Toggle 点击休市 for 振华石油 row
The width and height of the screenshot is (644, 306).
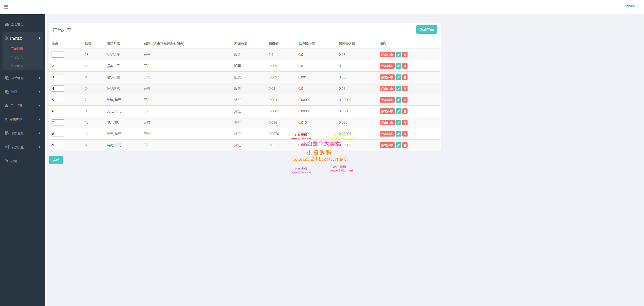tap(387, 77)
